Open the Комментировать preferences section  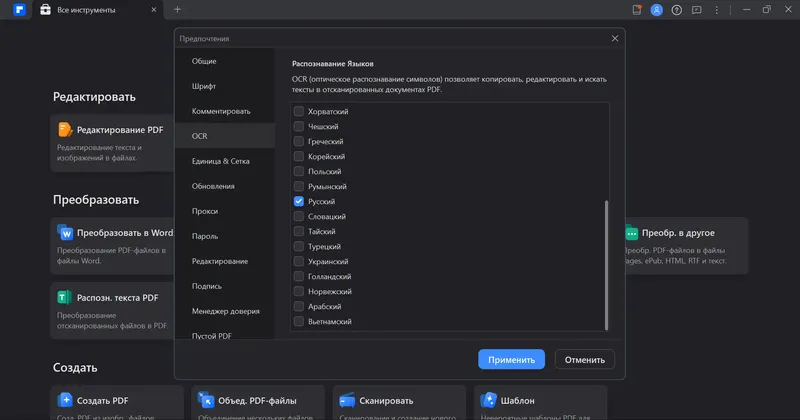(x=224, y=111)
